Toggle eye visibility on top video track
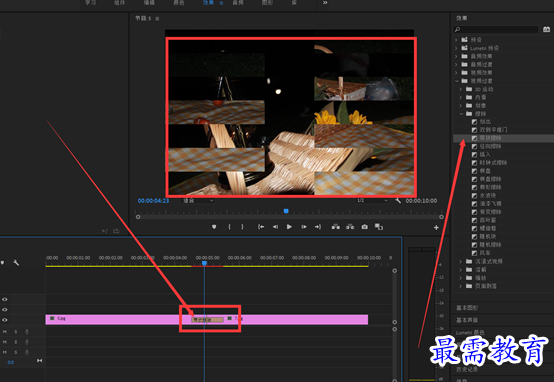Screen dimensions: 554x382 pos(5,299)
